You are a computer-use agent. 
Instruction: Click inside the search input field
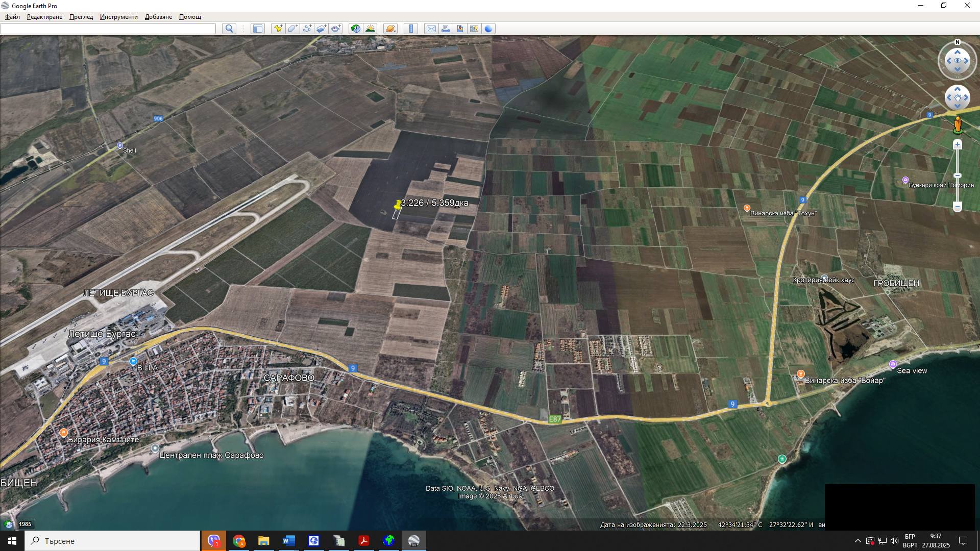108,29
